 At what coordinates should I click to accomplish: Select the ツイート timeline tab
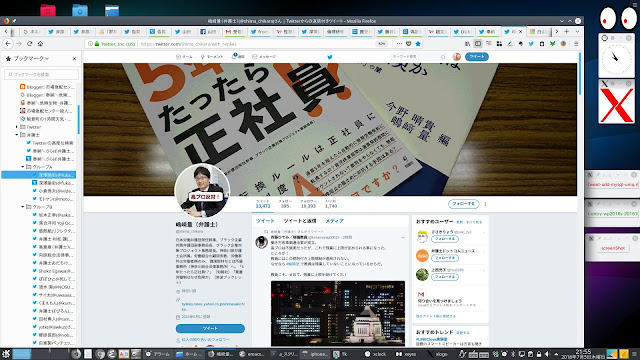pyautogui.click(x=265, y=221)
